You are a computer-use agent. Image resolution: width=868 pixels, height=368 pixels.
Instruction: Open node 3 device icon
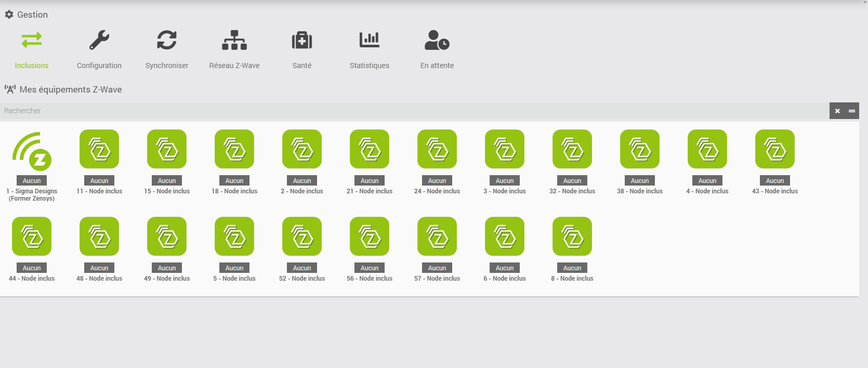505,149
